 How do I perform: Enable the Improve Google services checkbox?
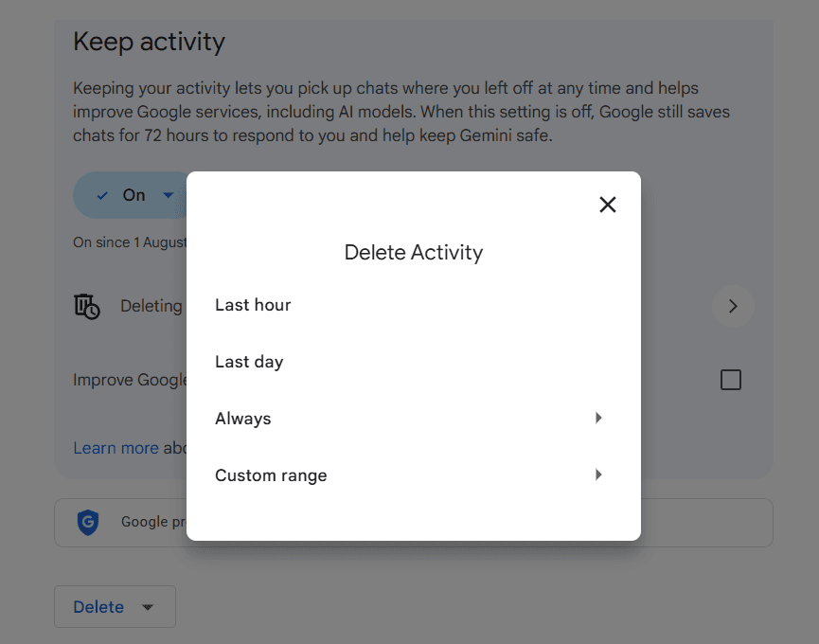click(730, 379)
